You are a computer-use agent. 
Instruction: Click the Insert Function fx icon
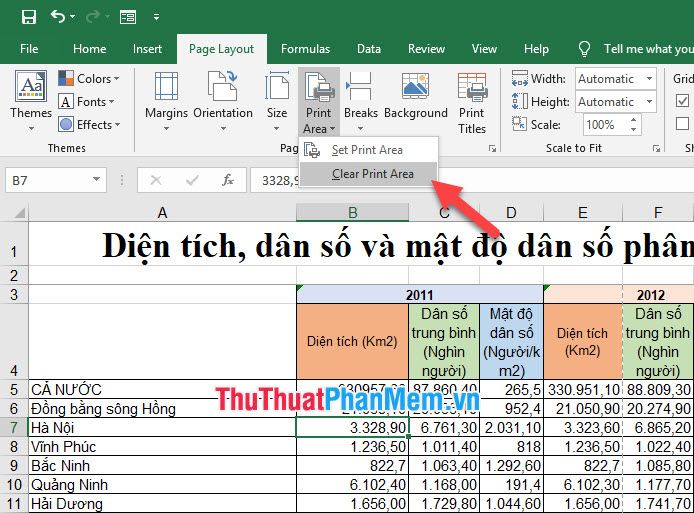pos(228,180)
